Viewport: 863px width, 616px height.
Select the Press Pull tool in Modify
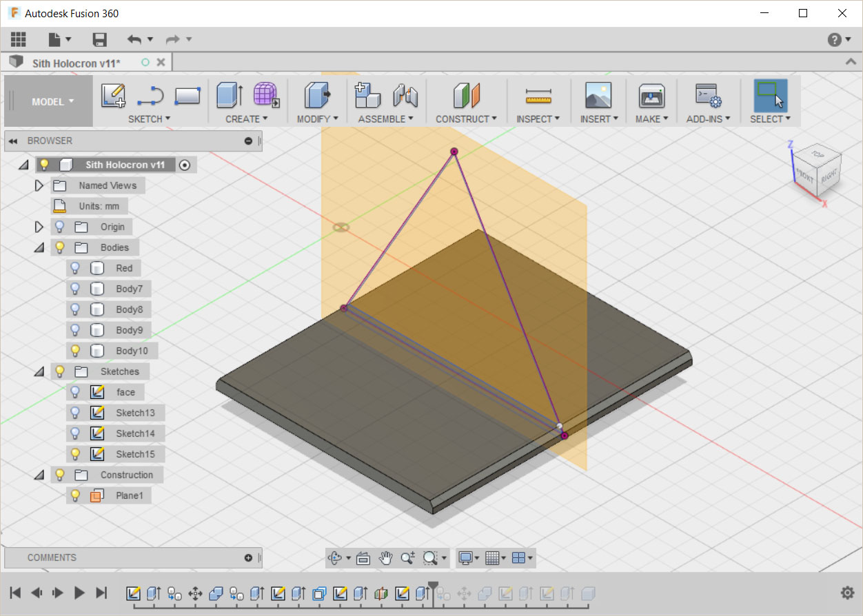point(317,95)
